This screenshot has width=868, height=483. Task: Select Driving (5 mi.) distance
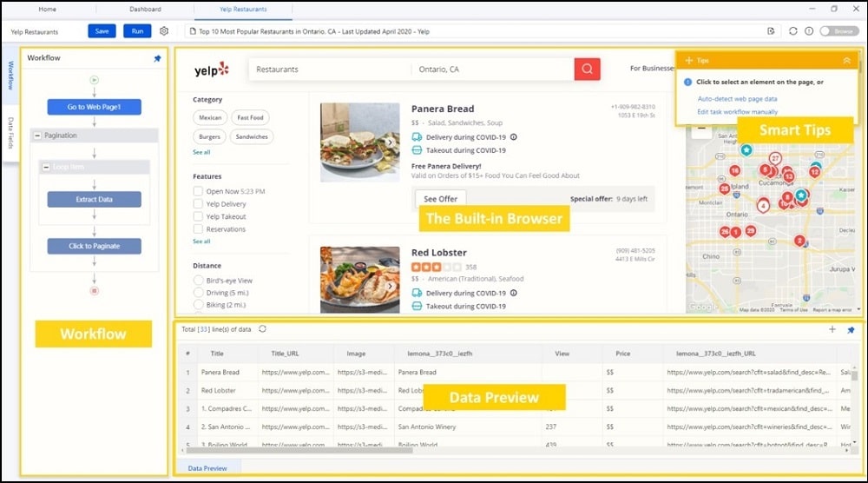click(198, 293)
